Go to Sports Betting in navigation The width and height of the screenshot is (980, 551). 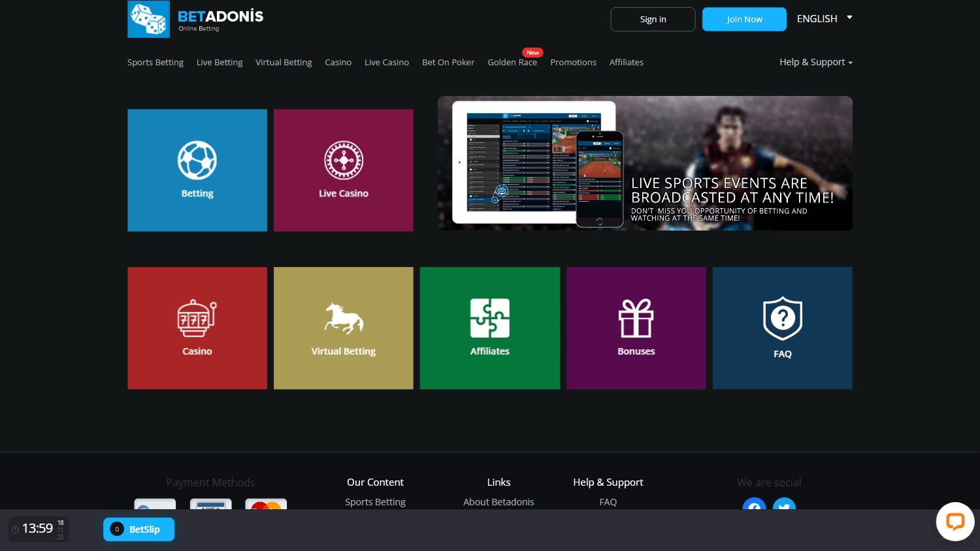tap(155, 63)
